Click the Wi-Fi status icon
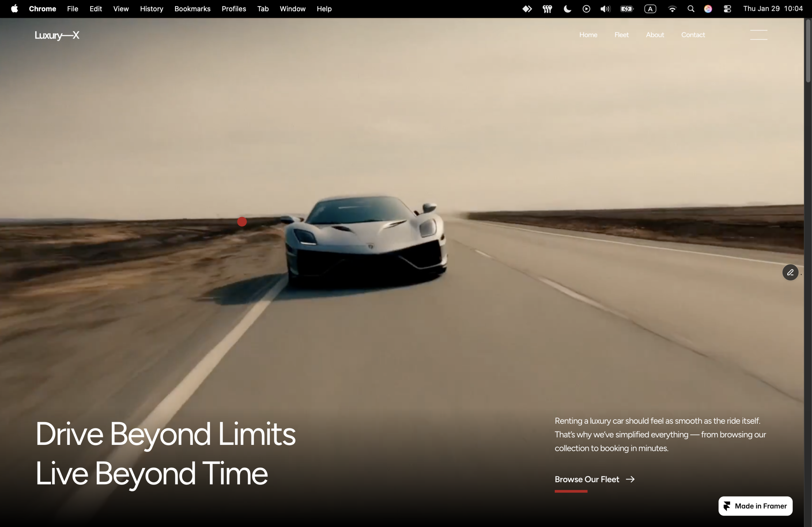Image resolution: width=812 pixels, height=527 pixels. pos(672,9)
